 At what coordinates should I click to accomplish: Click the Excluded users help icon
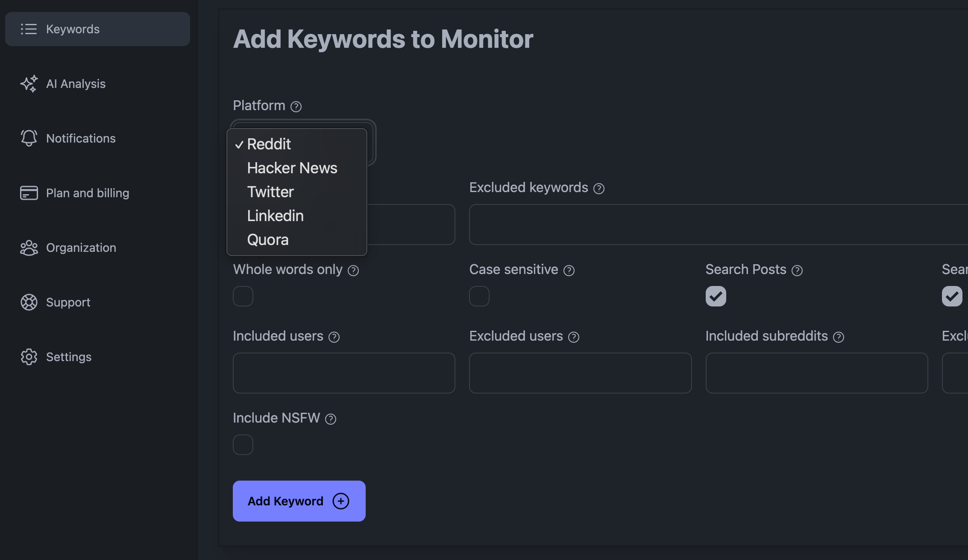pyautogui.click(x=574, y=337)
